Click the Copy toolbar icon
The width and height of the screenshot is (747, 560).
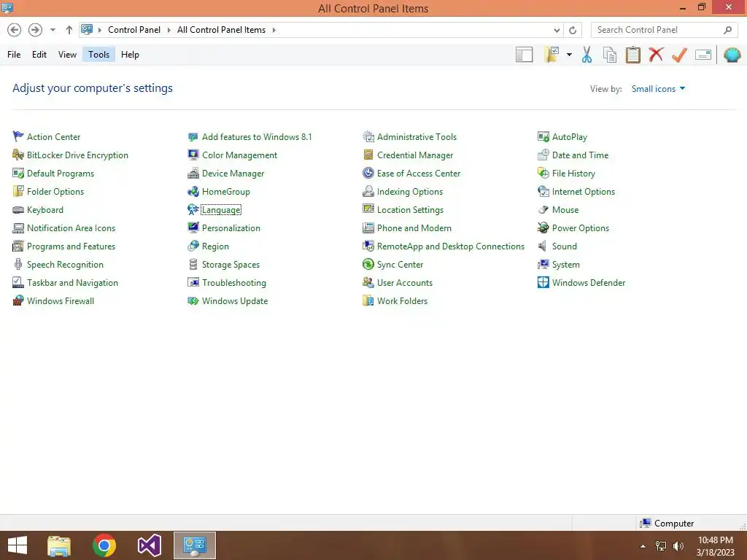point(609,55)
